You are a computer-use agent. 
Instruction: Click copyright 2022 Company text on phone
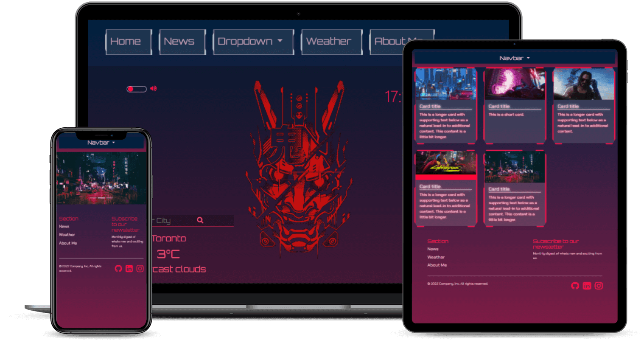[x=80, y=268]
